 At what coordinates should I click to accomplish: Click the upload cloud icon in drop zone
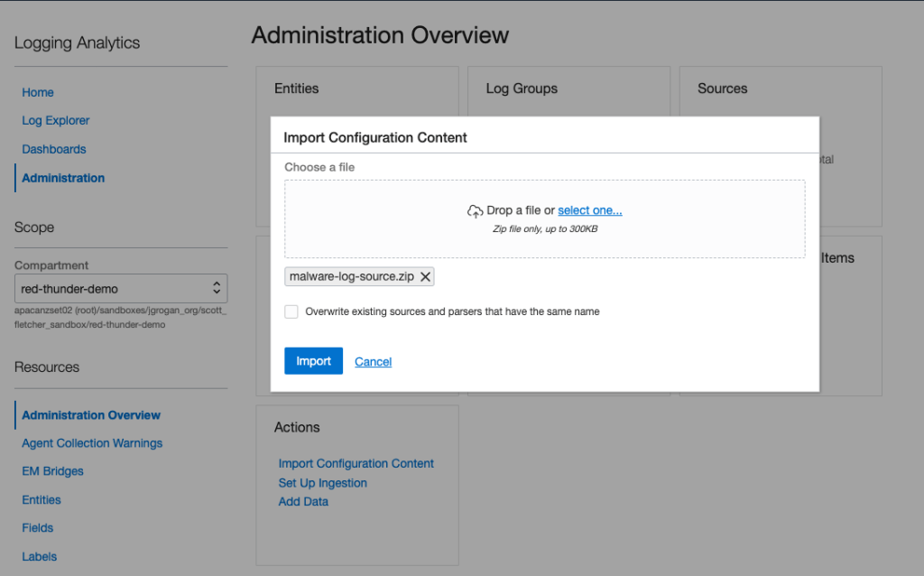(475, 211)
